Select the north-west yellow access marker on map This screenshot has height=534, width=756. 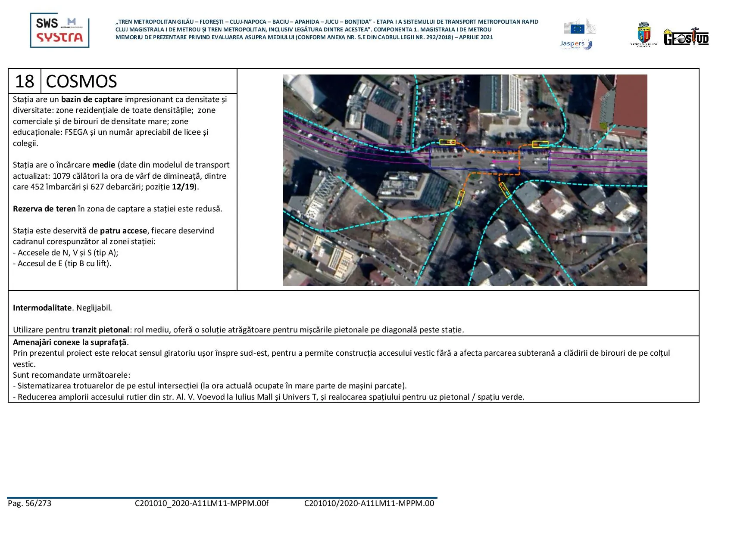pyautogui.click(x=447, y=142)
